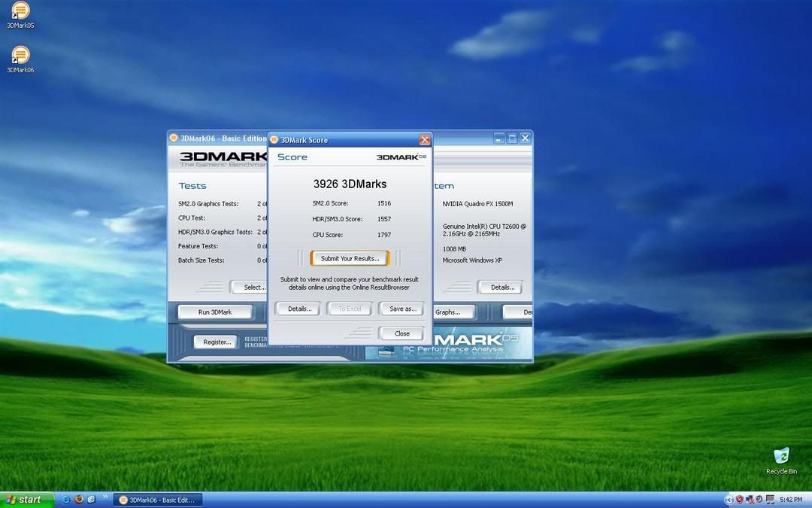Image resolution: width=812 pixels, height=508 pixels.
Task: Expand hidden system tray icons arrow
Action: point(729,500)
